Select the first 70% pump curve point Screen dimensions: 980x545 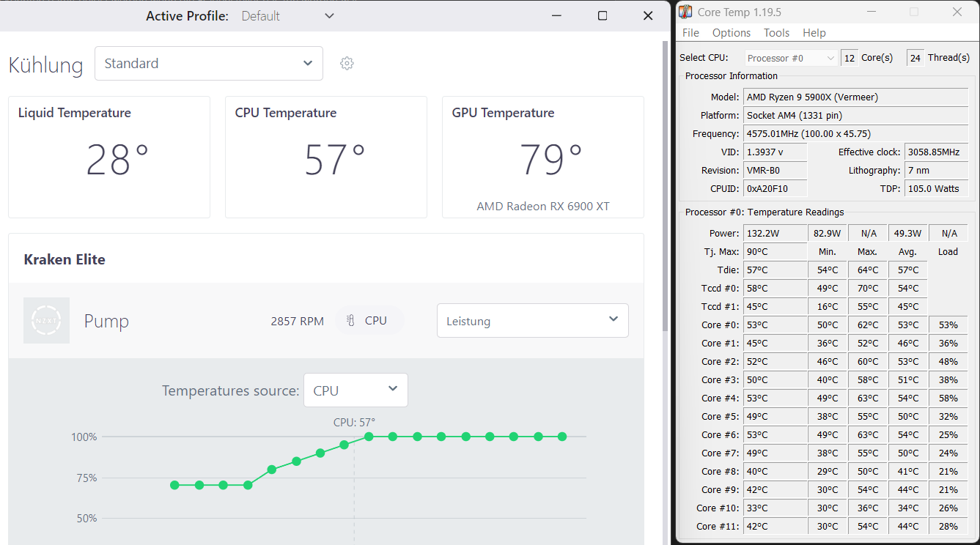click(174, 485)
